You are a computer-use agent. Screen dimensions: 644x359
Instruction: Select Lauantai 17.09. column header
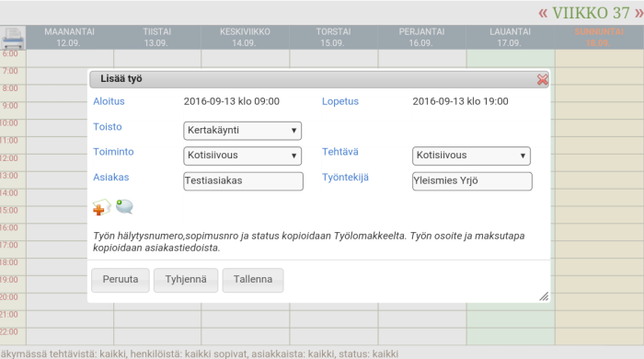(x=510, y=38)
